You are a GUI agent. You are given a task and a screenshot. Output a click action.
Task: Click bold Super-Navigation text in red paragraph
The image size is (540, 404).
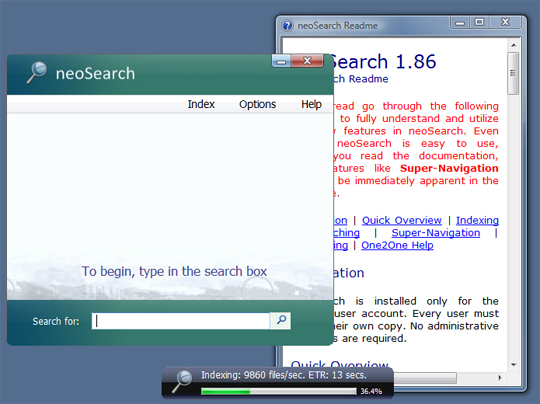(449, 168)
